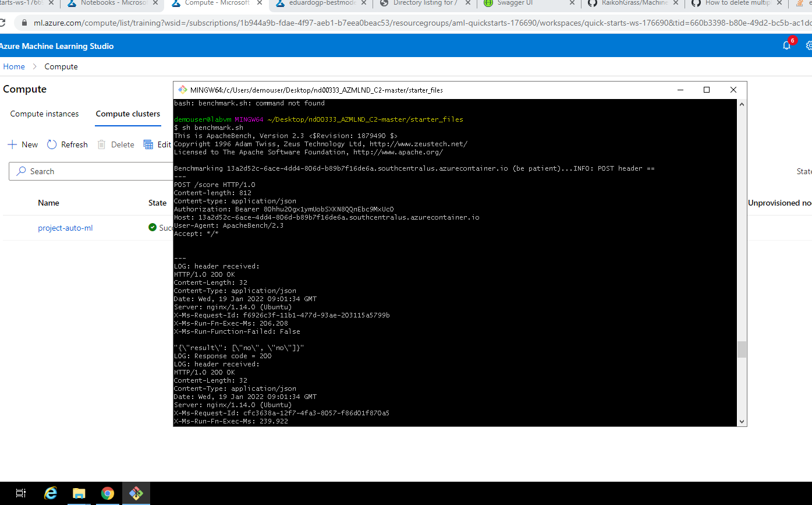The height and width of the screenshot is (505, 812).
Task: Switch to the Directory listing browser tab
Action: (425, 3)
